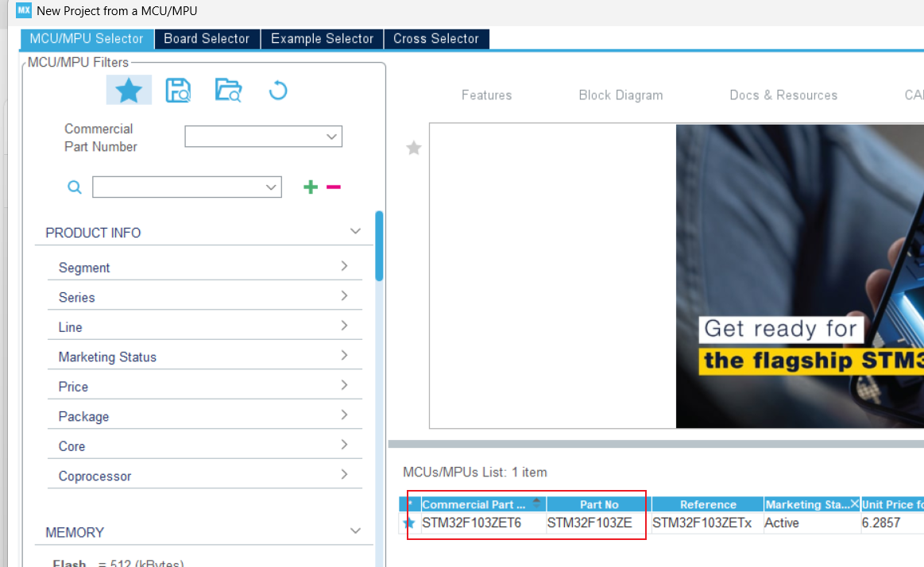924x567 pixels.
Task: Click the load saved search folder icon
Action: click(229, 90)
